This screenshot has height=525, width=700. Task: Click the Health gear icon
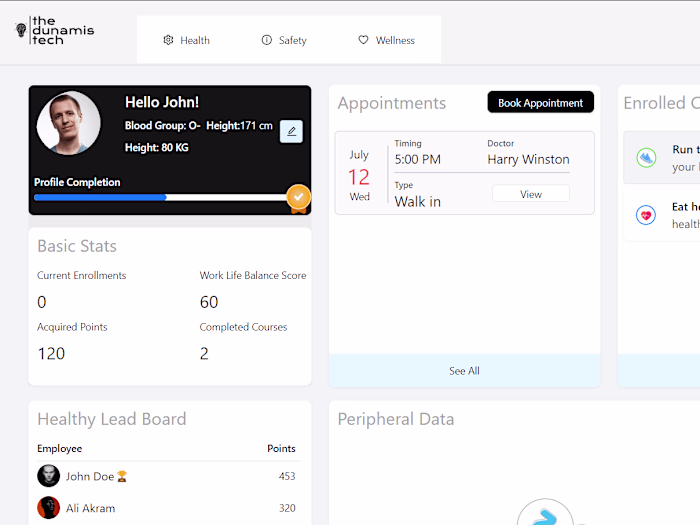pos(168,40)
